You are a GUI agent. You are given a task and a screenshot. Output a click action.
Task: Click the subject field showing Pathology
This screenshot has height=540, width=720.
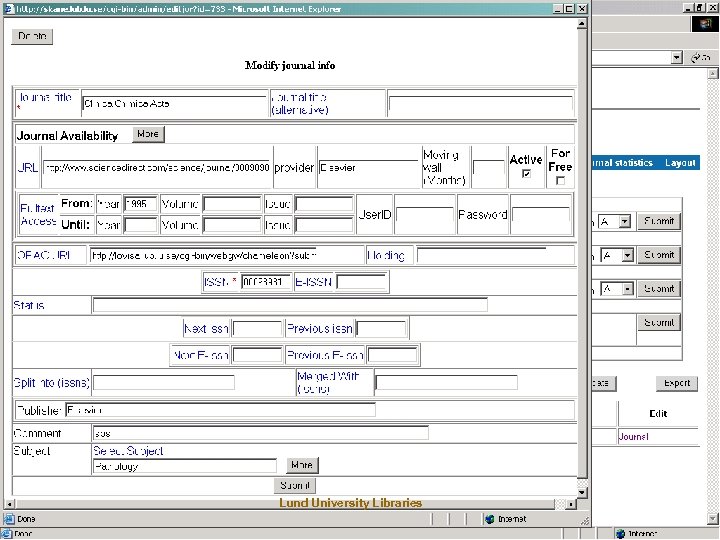point(185,466)
